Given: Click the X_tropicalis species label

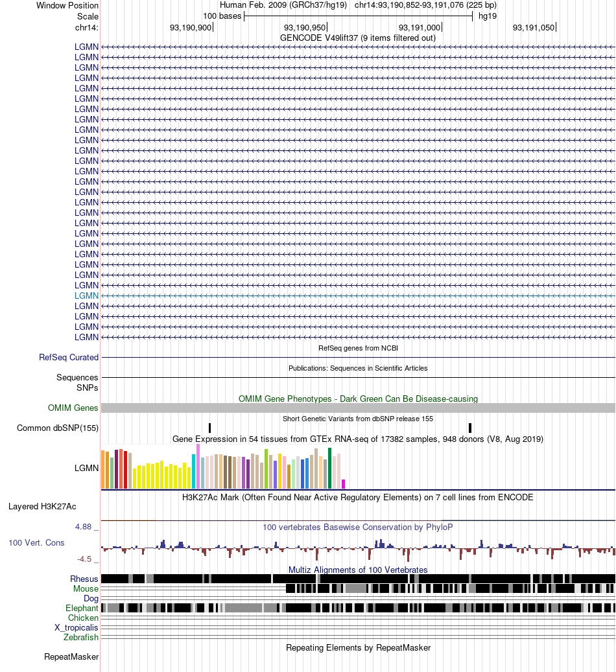Looking at the screenshot, I should coord(77,628).
